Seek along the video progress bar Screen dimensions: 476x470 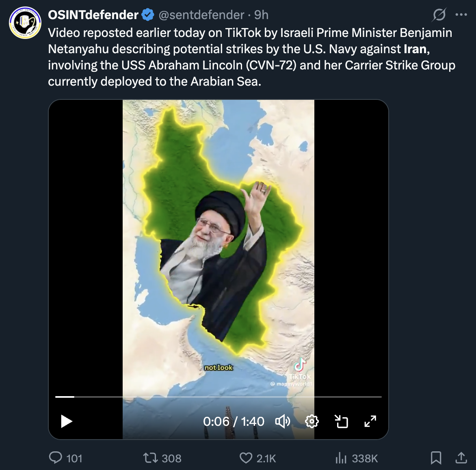click(x=219, y=397)
